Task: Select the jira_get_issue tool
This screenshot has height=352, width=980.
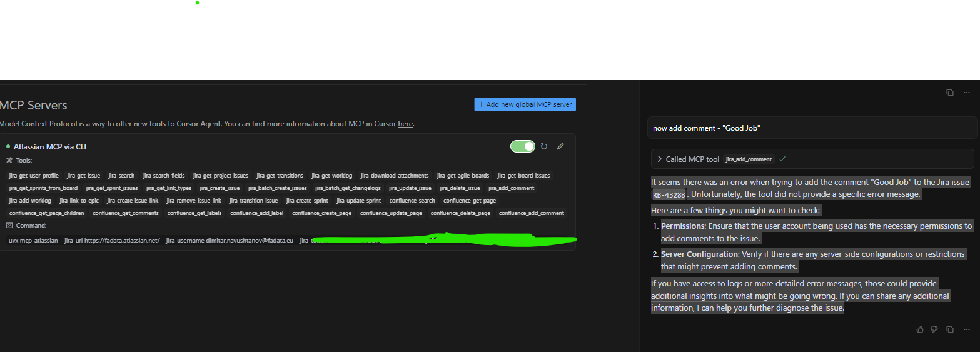Action: (x=84, y=176)
